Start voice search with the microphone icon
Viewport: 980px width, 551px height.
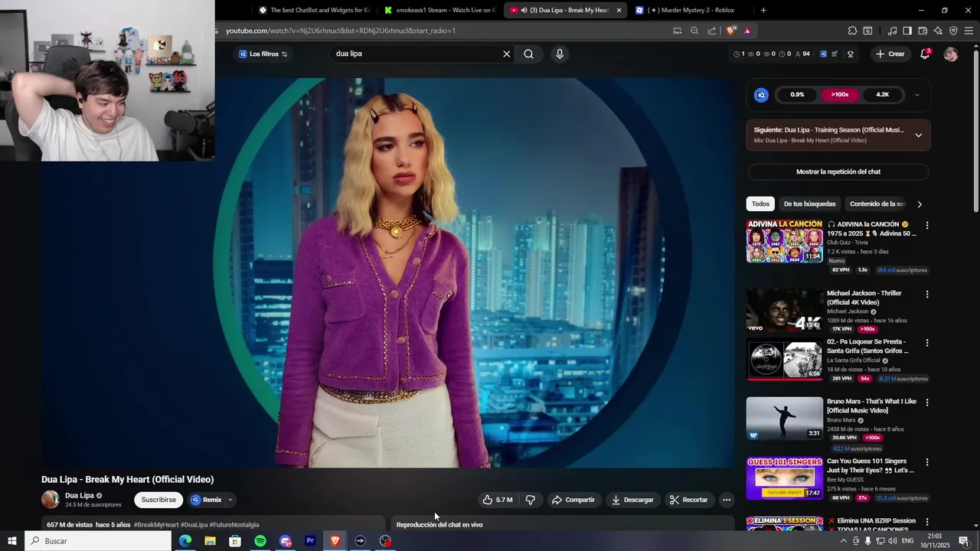click(560, 54)
